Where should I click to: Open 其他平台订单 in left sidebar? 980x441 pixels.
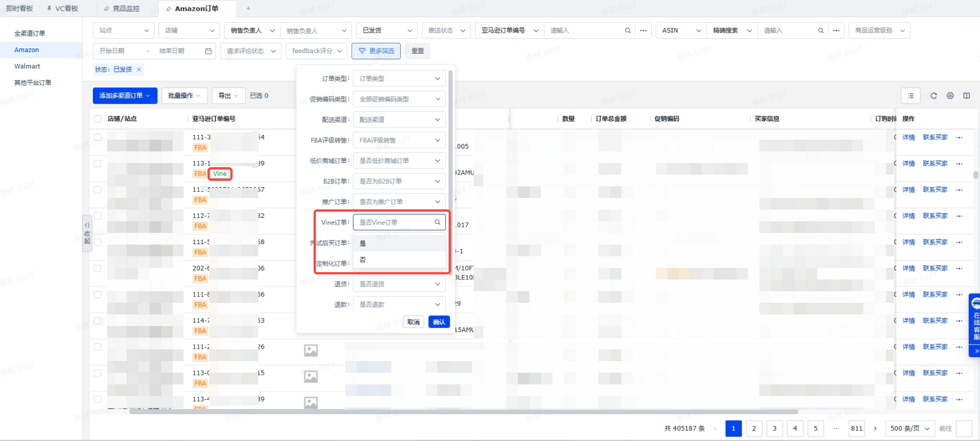click(32, 83)
